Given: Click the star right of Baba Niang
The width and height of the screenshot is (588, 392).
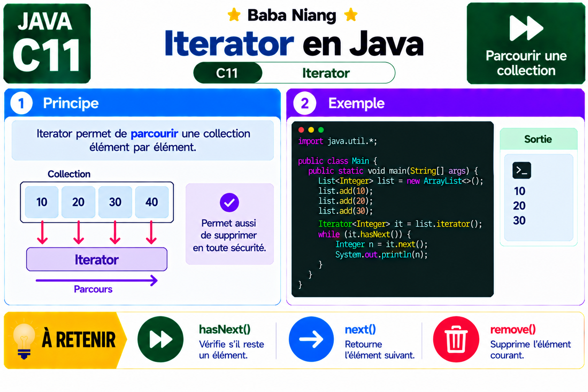Looking at the screenshot, I should (351, 15).
